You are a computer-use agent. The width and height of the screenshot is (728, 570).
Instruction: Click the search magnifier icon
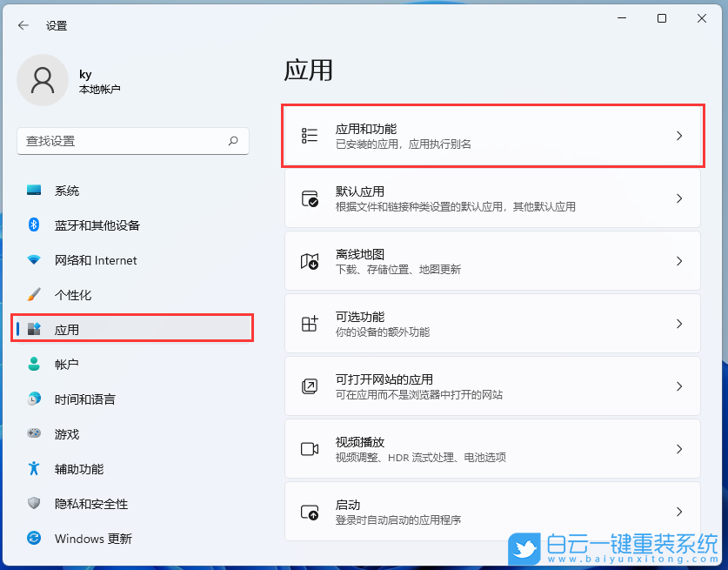(233, 141)
